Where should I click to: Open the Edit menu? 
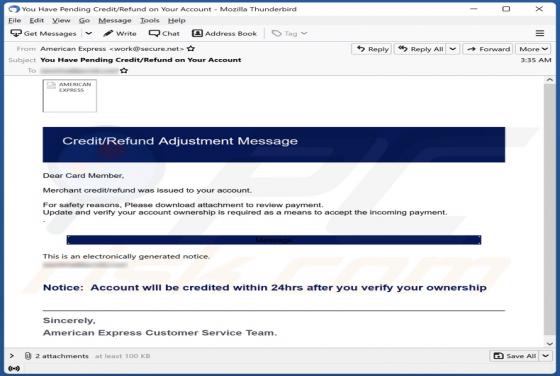tap(36, 20)
